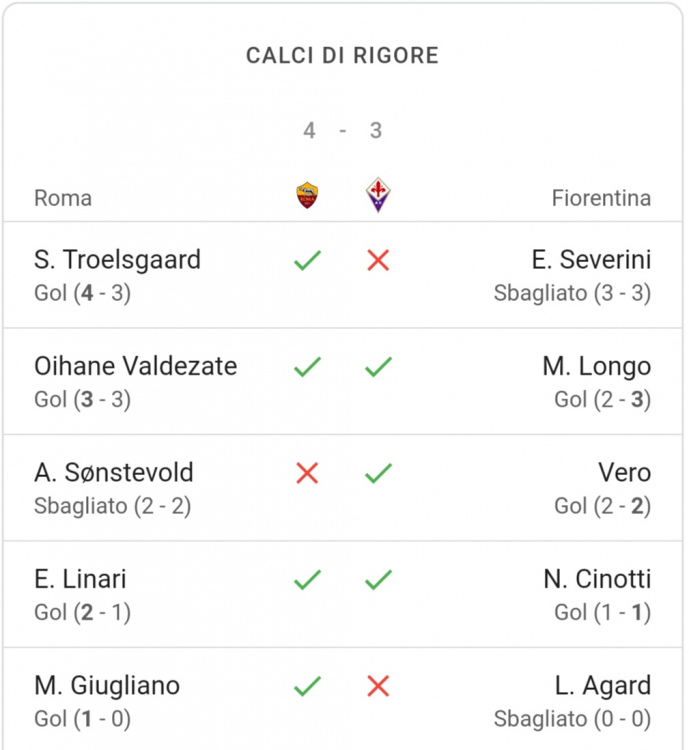Click green checkmark beside N. Cinotti
689x750 pixels.
(378, 580)
